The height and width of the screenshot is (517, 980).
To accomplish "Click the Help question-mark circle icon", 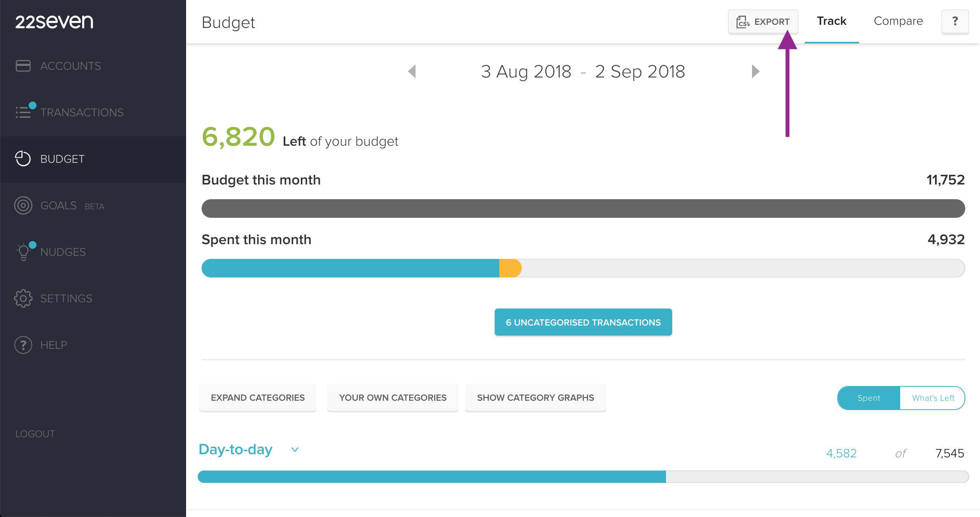I will [x=23, y=345].
